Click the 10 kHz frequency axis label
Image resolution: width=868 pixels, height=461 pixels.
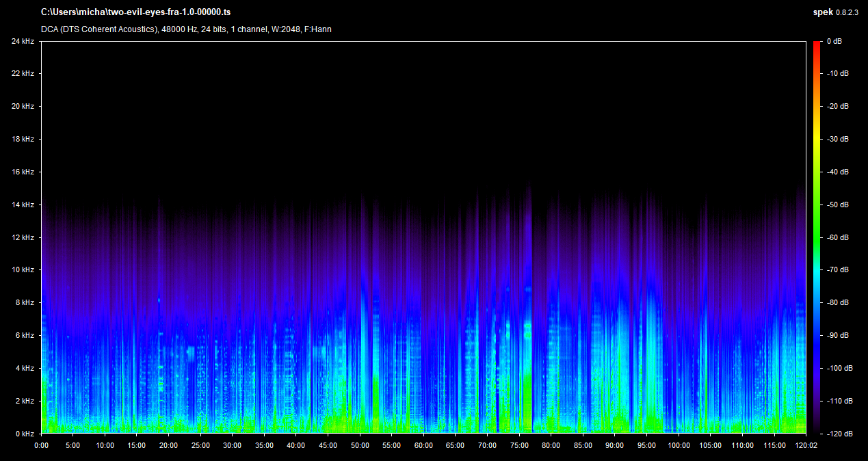[x=23, y=270]
